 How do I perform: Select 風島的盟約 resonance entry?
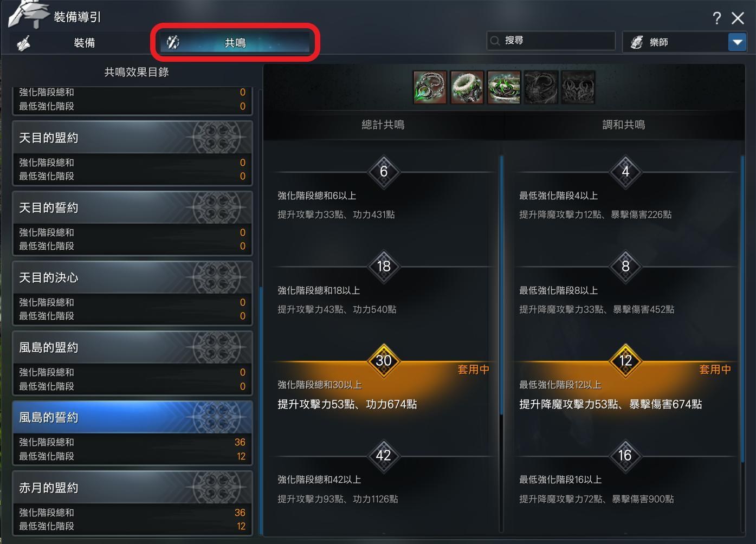tap(132, 363)
